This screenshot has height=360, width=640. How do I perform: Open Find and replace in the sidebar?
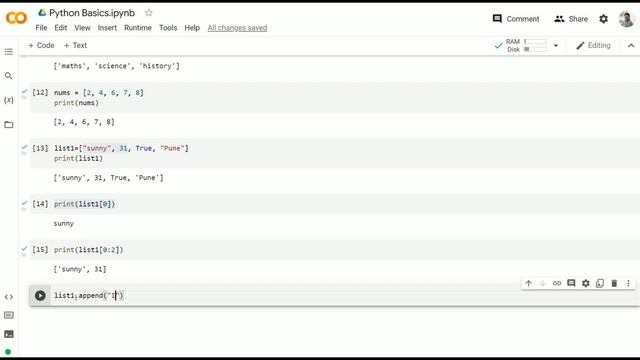[x=9, y=76]
